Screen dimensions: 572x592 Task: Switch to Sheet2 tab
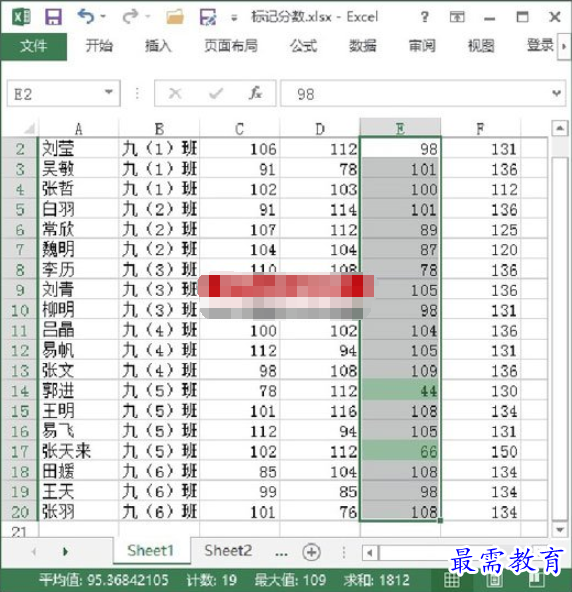[x=228, y=551]
